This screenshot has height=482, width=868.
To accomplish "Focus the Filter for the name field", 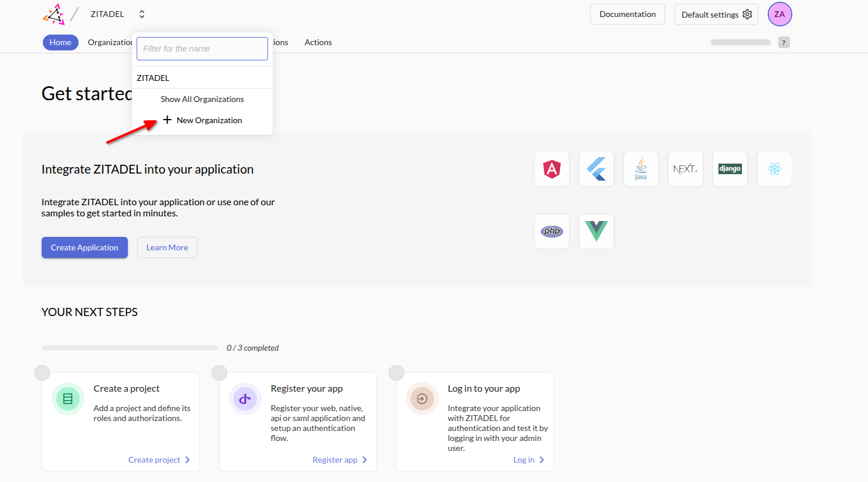I will tap(202, 49).
